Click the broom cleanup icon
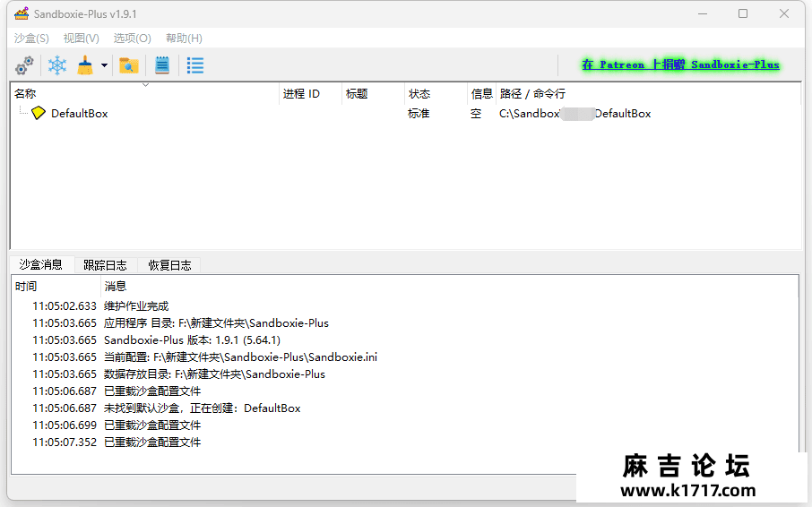 tap(85, 65)
